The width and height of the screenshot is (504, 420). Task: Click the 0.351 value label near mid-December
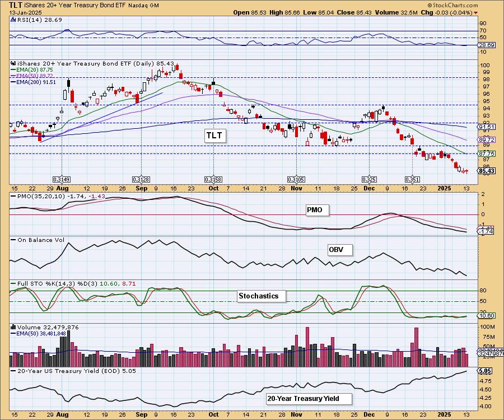click(x=412, y=179)
